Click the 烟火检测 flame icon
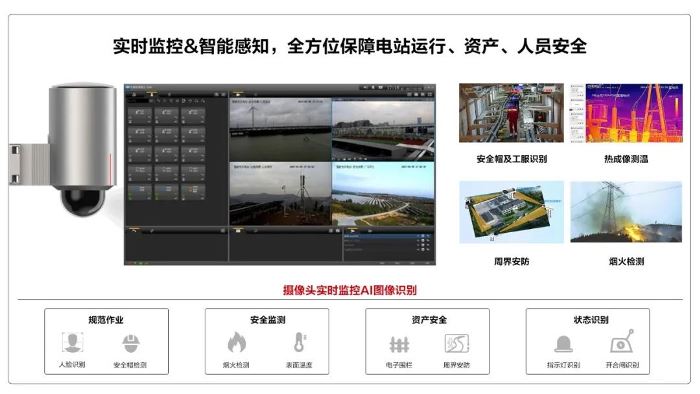 (x=237, y=343)
